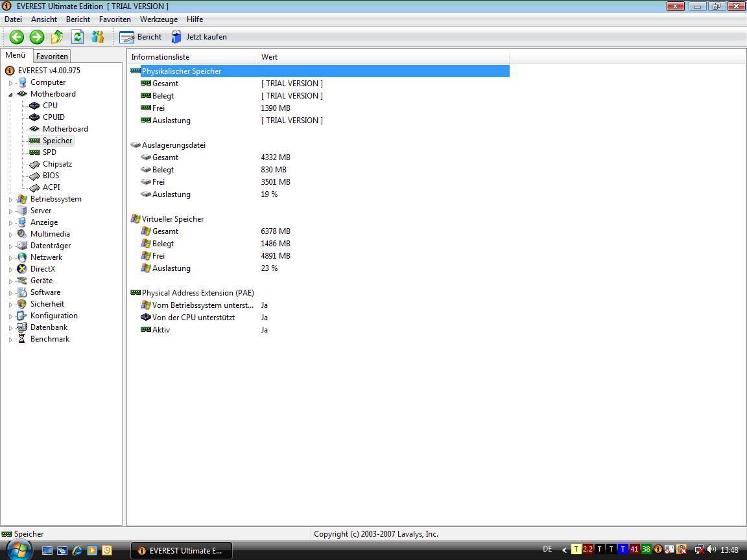Click the green Back arrow toolbar icon
747x560 pixels.
tap(17, 37)
